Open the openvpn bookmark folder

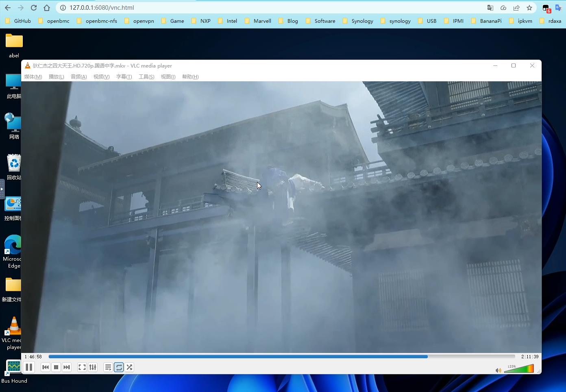click(x=139, y=21)
